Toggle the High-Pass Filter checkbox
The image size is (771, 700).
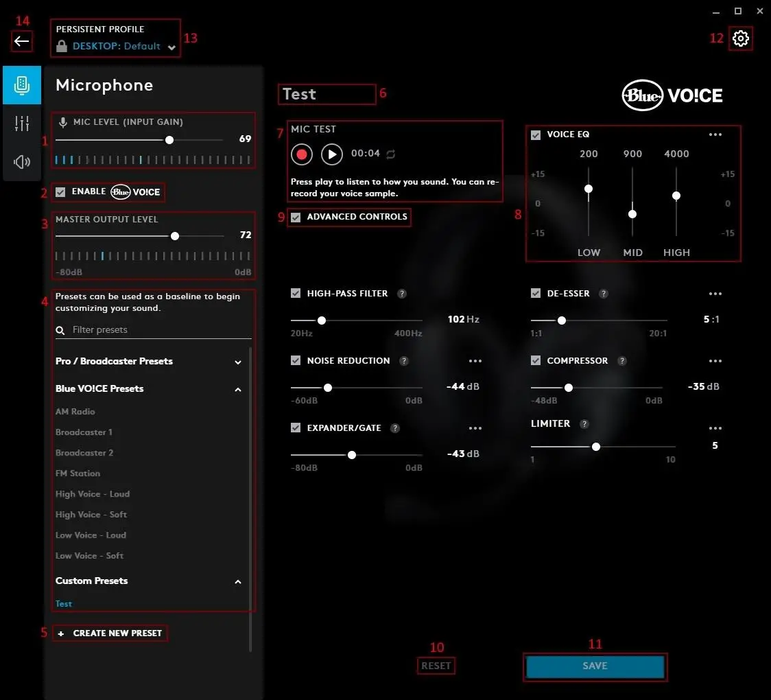[x=296, y=294]
